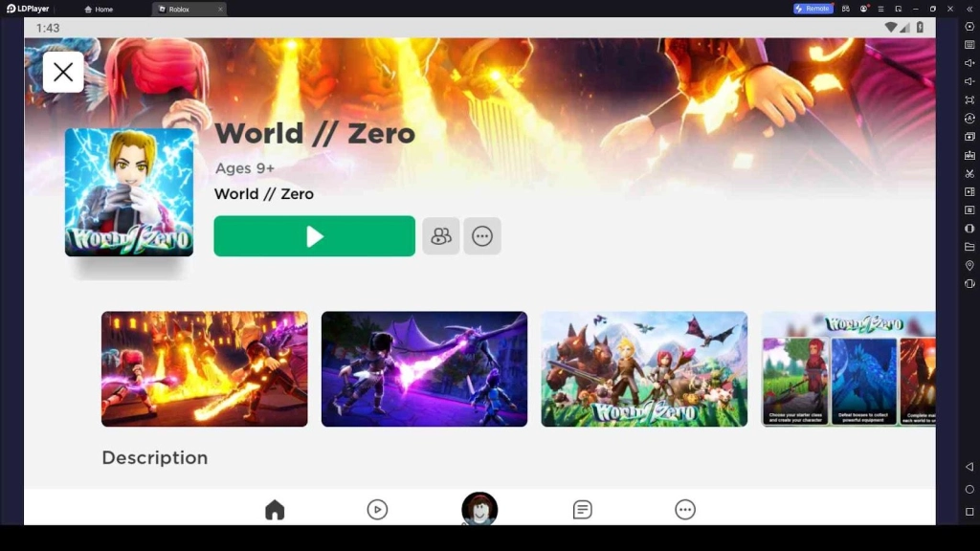
Task: Open the virtual location pin icon
Action: 969,266
